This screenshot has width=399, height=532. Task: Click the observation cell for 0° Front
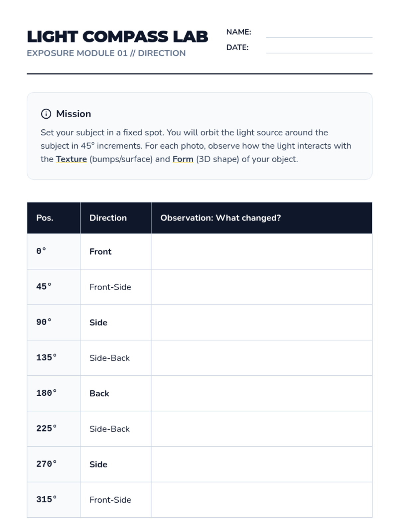[261, 251]
